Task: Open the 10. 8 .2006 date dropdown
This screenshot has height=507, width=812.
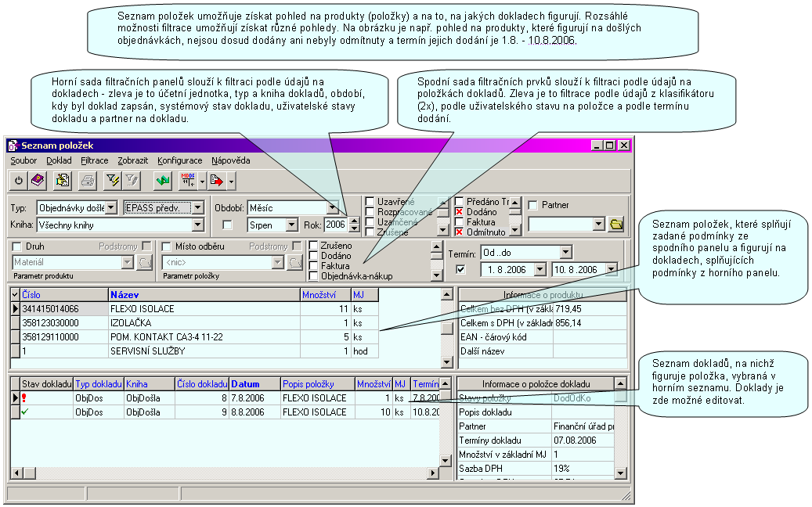Action: pyautogui.click(x=612, y=269)
